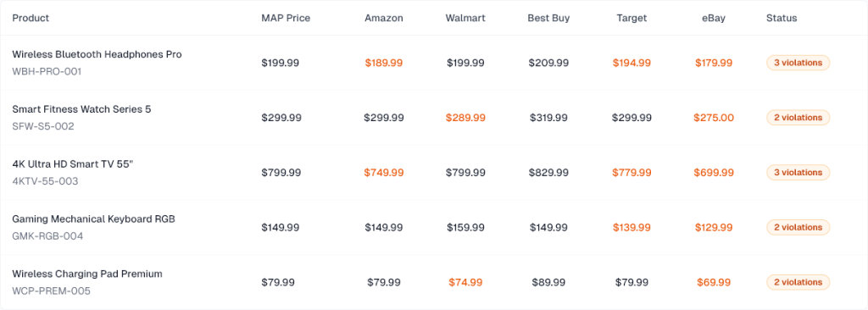Select SKU WCP-PREM-005 text

click(x=52, y=291)
